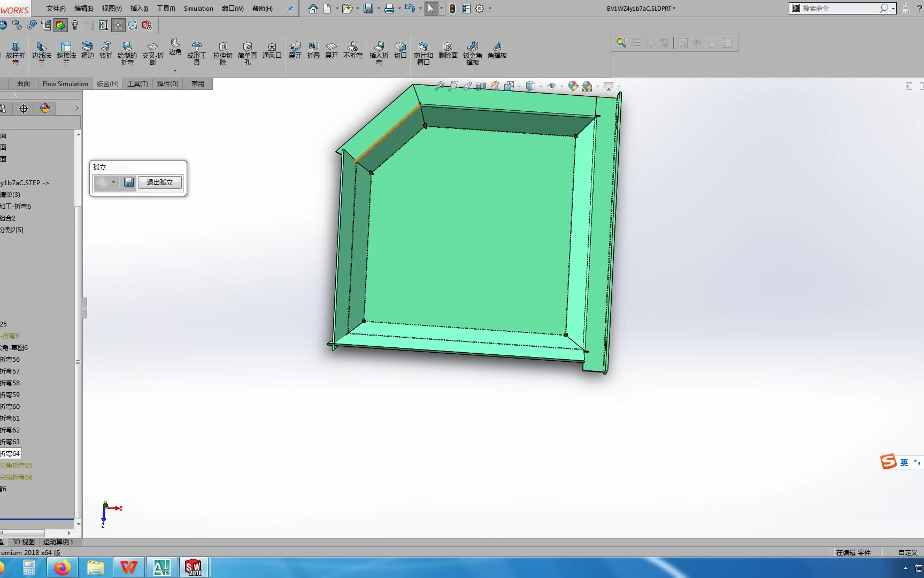The height and width of the screenshot is (578, 924).
Task: Open the DisplayManager appearance ball tab
Action: (x=45, y=109)
